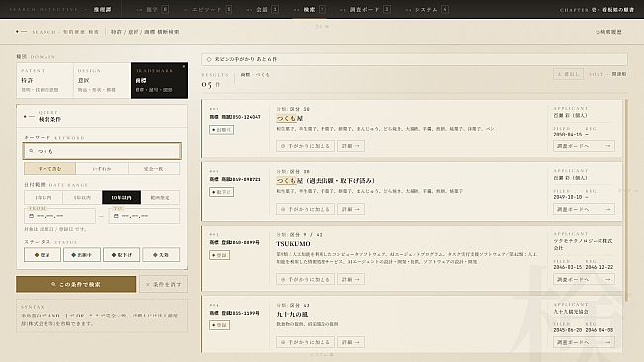Click the add-clue icon on the first つくも屋 result

point(283,146)
